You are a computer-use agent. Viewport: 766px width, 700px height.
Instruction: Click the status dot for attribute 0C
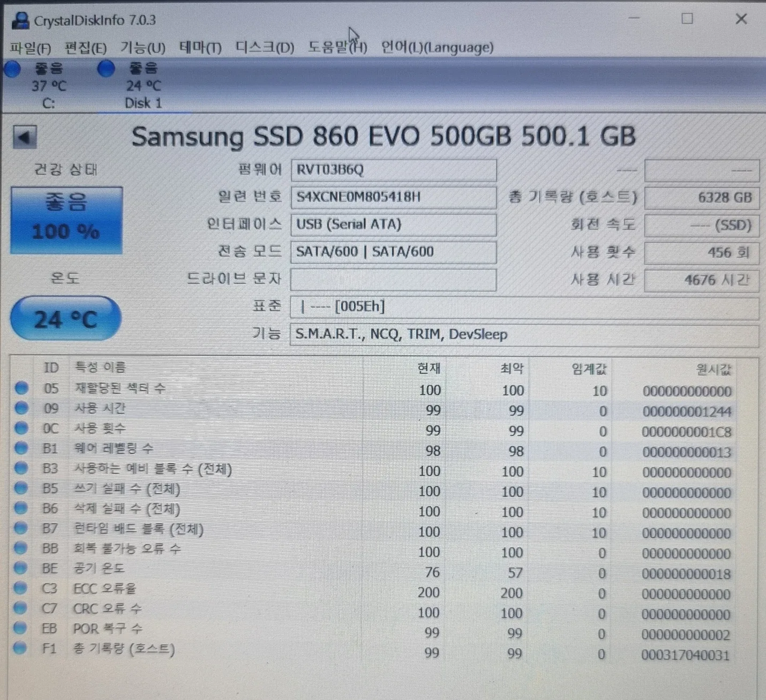[x=21, y=428]
